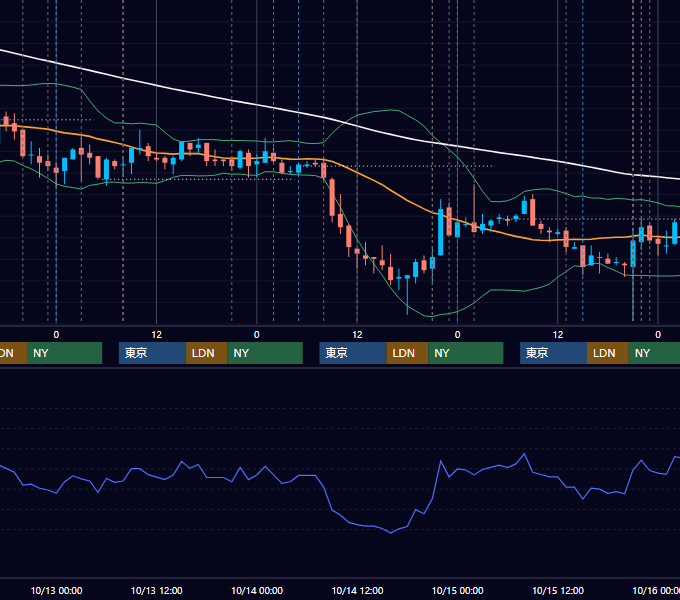Screen dimensions: 680x600
Task: Select the LDN session block between 10/13 12:00 and 10/14 00:00
Action: [206, 353]
